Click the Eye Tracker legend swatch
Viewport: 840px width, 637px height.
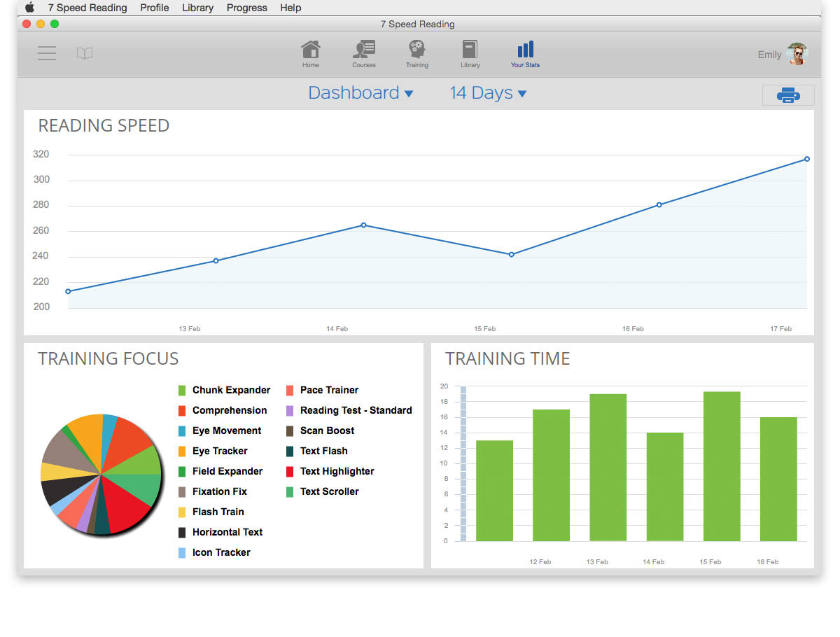coord(182,451)
